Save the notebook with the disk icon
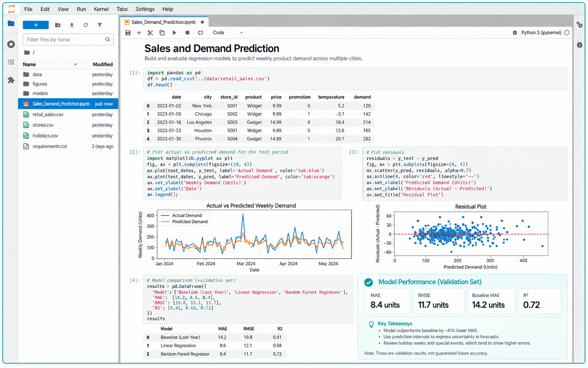This screenshot has width=588, height=368. (128, 33)
